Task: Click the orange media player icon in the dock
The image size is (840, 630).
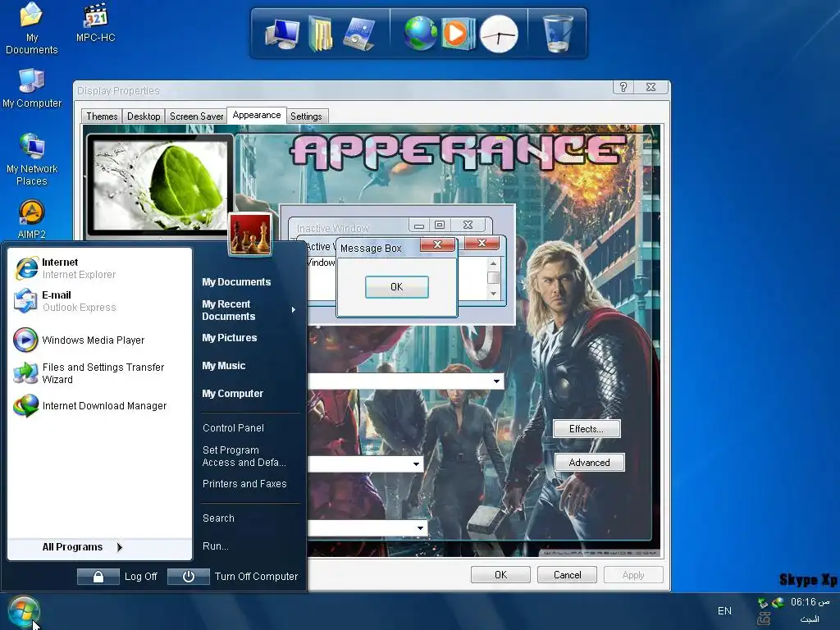Action: coord(458,34)
